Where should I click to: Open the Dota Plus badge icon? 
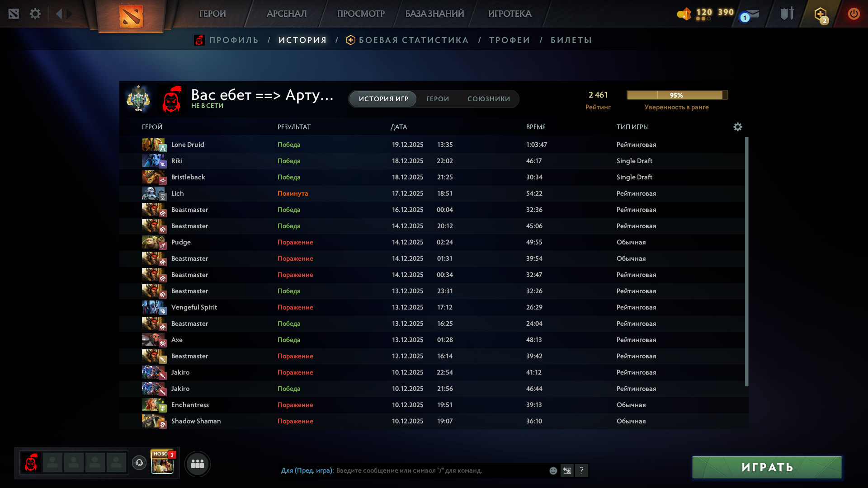[821, 15]
